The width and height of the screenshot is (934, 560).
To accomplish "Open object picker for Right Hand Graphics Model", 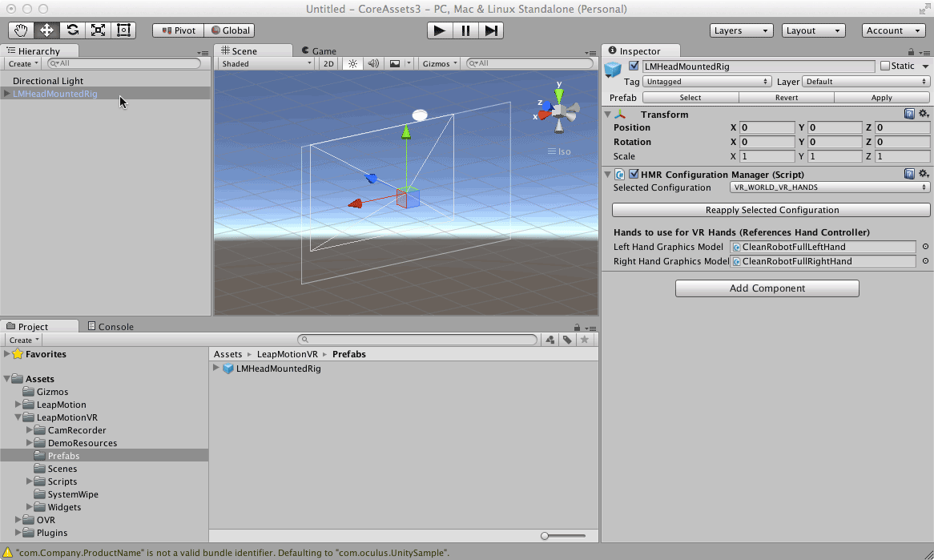I will [925, 261].
